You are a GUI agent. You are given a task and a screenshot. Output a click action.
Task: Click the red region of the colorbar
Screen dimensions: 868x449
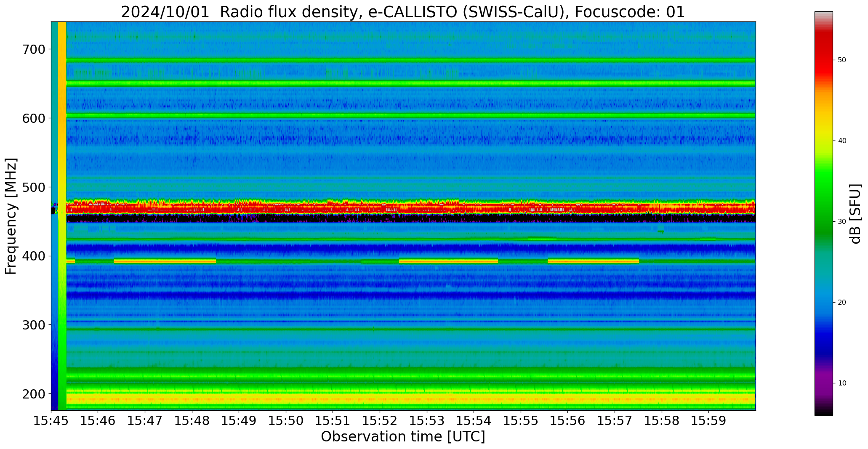(823, 55)
